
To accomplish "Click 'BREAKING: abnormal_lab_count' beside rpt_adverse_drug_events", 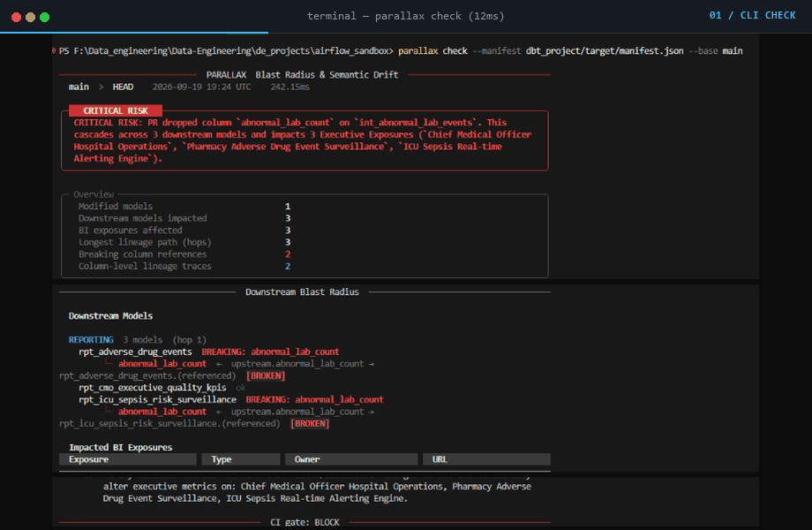I will tap(270, 352).
